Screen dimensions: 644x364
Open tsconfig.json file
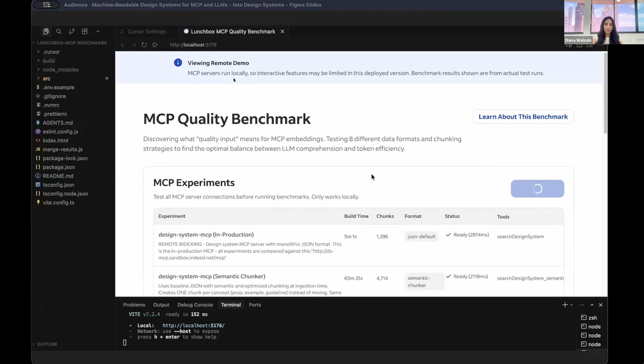pyautogui.click(x=58, y=184)
